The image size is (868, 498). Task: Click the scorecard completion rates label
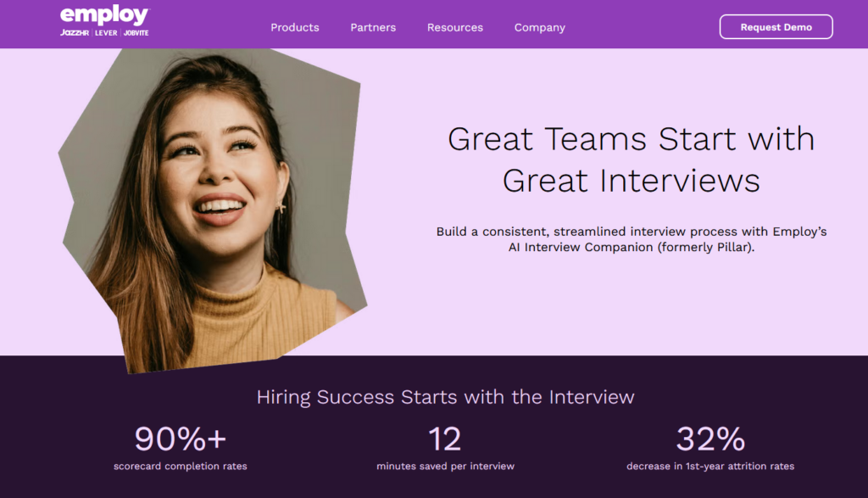click(x=181, y=466)
